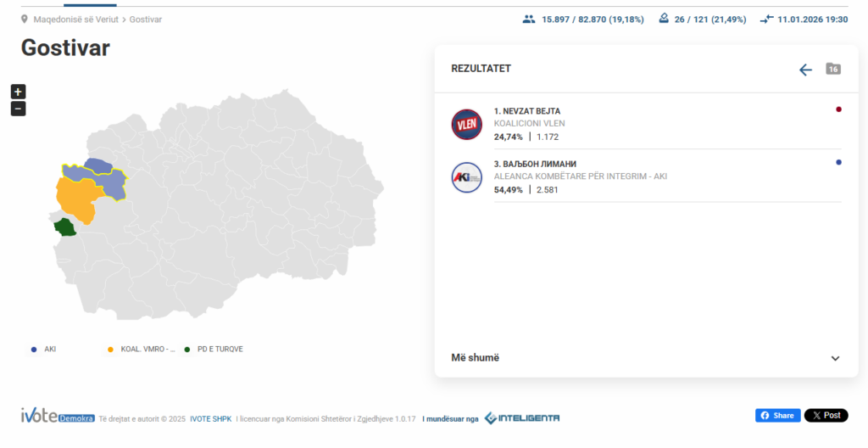Click the back arrow in Rezultatet panel
Image resolution: width=868 pixels, height=448 pixels.
(805, 70)
